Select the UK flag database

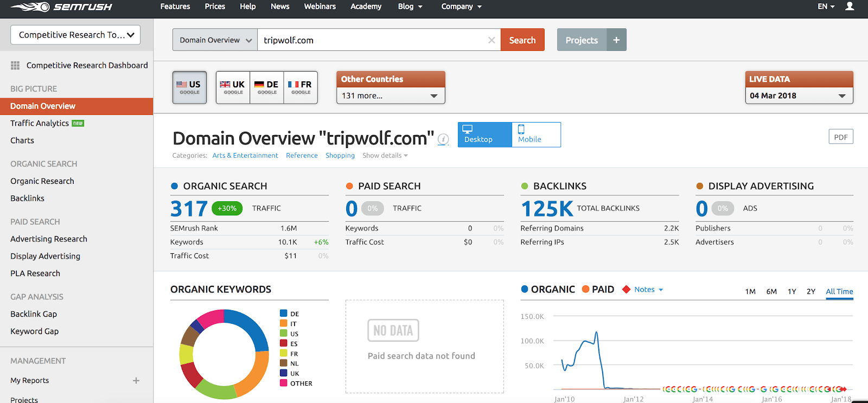[x=233, y=87]
